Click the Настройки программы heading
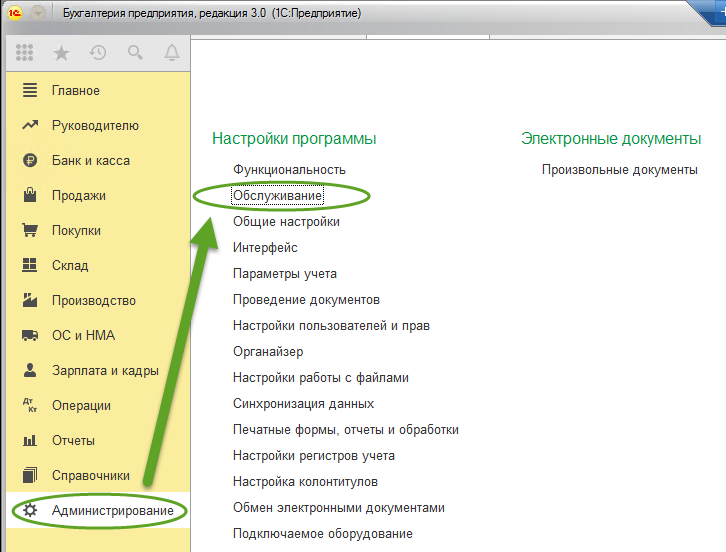The width and height of the screenshot is (726, 552). 294,138
